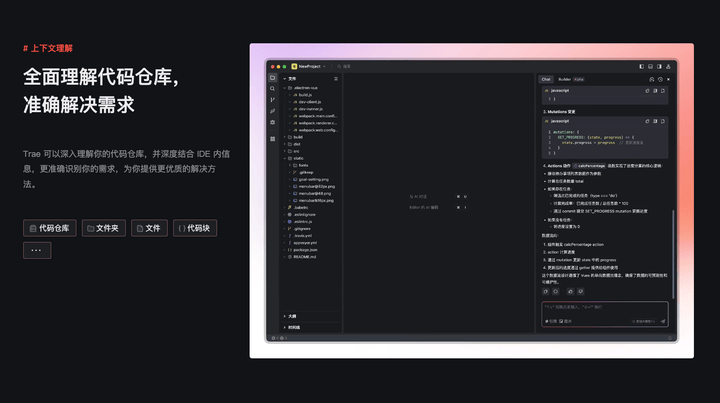Click the file panel options icon
Image resolution: width=720 pixels, height=403 pixels.
pos(336,79)
